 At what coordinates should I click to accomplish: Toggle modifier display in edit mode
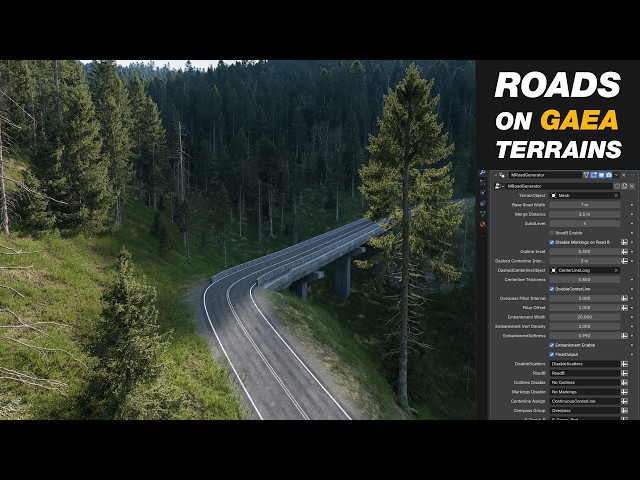[x=593, y=175]
